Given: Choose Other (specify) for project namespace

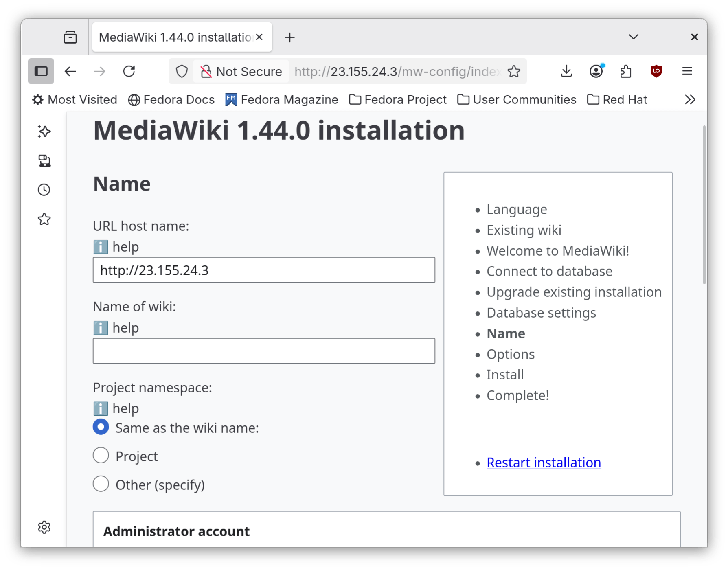Looking at the screenshot, I should [x=101, y=484].
